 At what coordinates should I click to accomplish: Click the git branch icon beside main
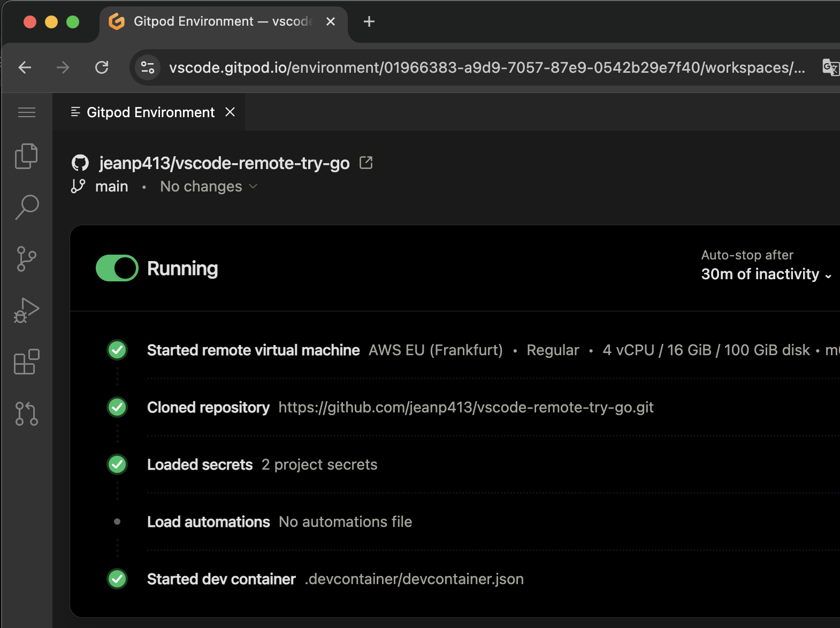click(78, 186)
